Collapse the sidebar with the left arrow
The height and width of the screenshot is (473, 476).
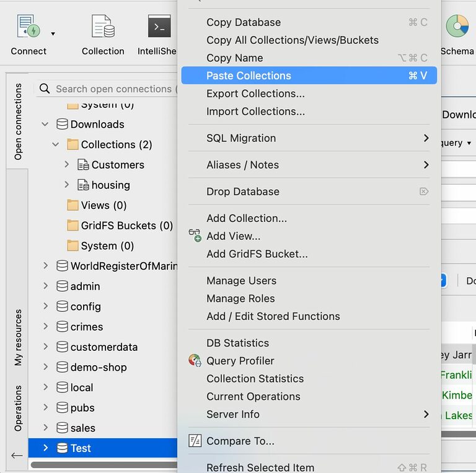click(x=17, y=455)
